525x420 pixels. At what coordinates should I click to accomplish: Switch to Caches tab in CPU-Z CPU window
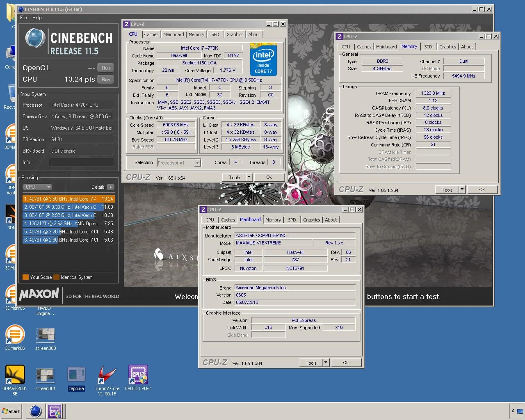tap(151, 34)
